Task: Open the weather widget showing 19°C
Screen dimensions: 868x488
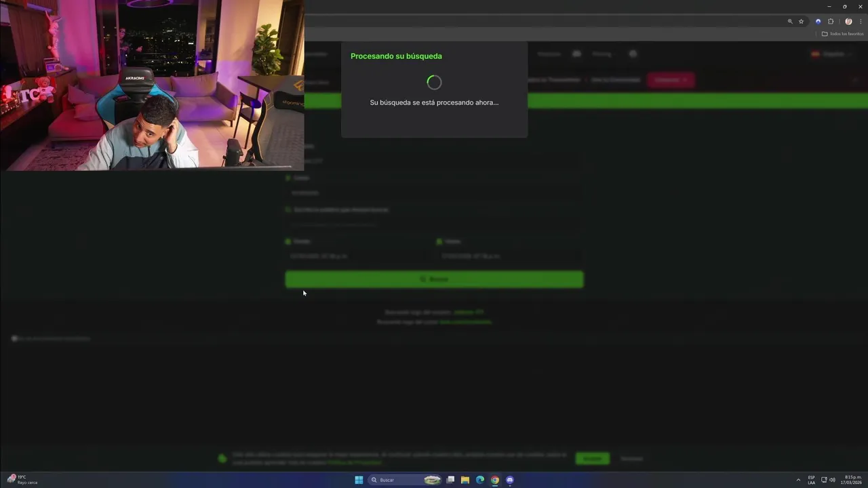Action: coord(23,480)
